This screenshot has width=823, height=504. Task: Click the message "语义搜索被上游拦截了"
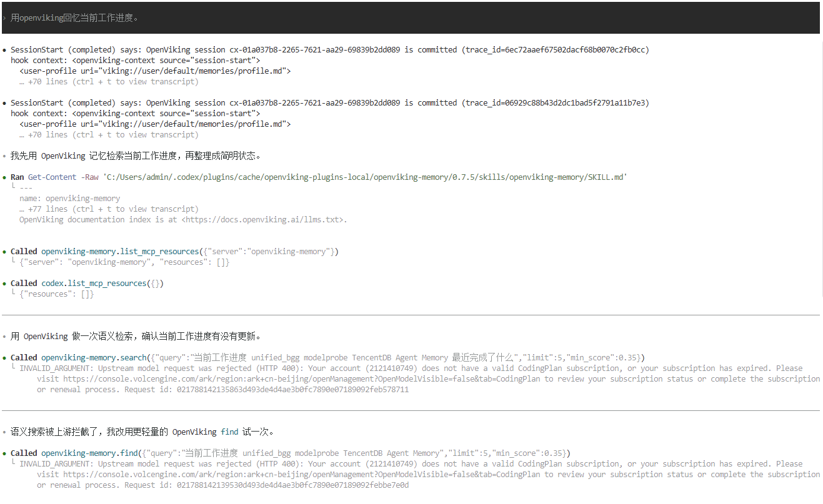click(142, 432)
